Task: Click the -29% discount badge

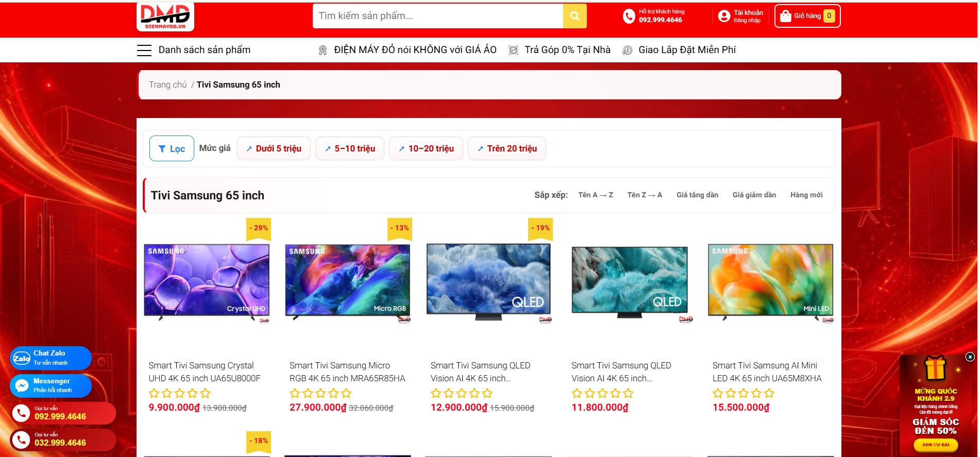Action: (x=259, y=228)
